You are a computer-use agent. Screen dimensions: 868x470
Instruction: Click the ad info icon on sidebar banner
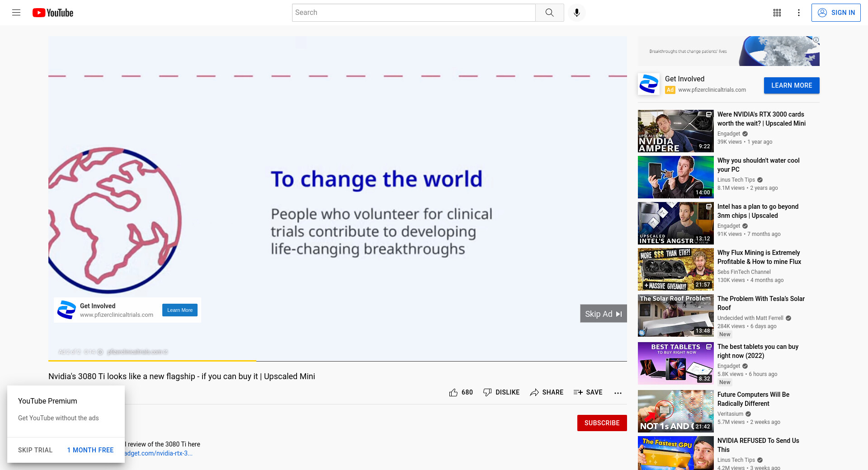pos(816,40)
